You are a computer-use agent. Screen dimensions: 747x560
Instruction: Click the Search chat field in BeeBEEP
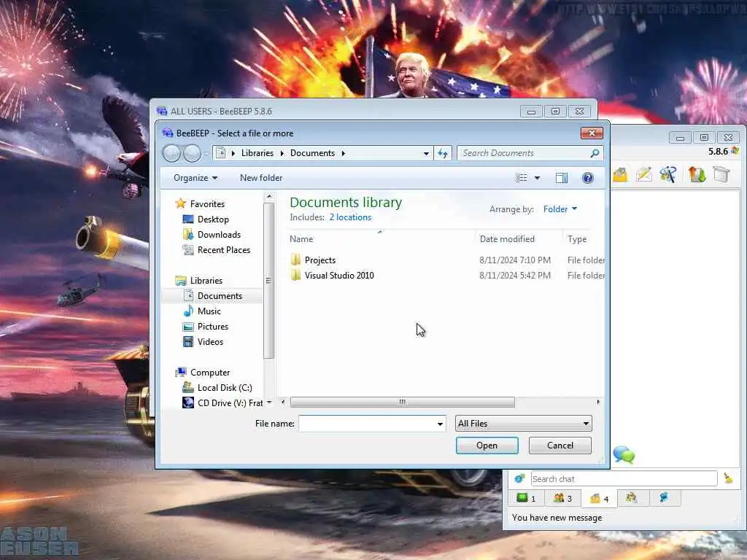point(624,478)
